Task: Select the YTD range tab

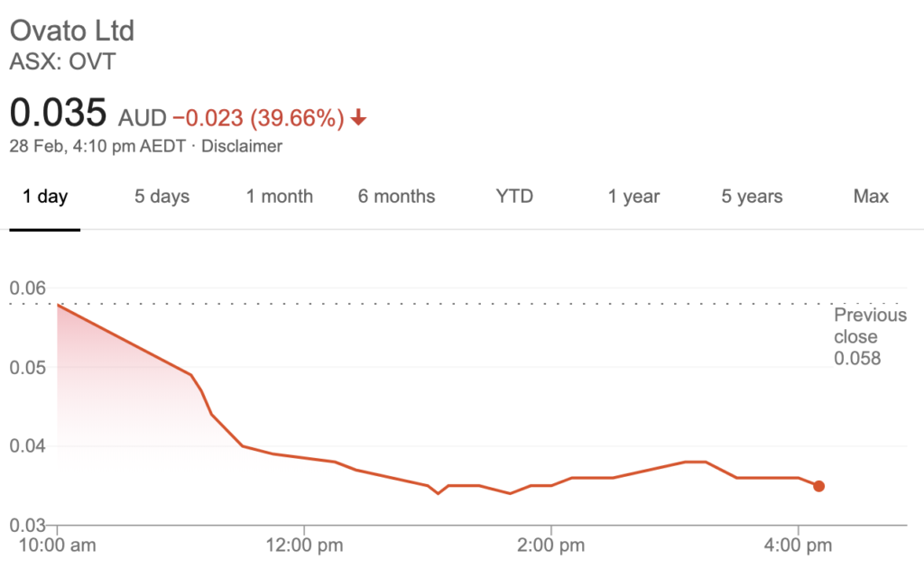Action: [x=514, y=197]
